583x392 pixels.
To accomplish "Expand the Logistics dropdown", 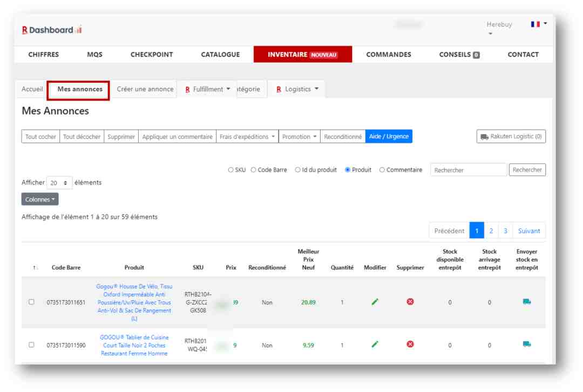I will tap(297, 89).
